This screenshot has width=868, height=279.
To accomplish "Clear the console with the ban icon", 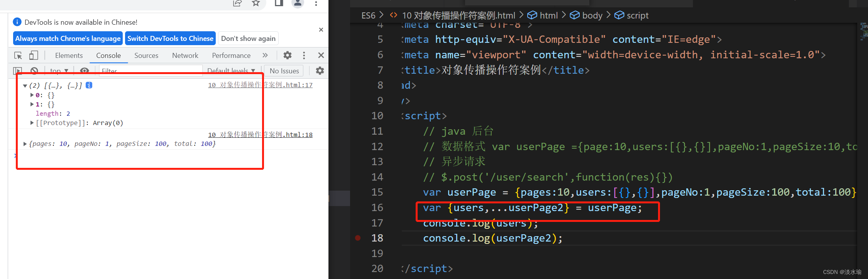I will click(34, 71).
